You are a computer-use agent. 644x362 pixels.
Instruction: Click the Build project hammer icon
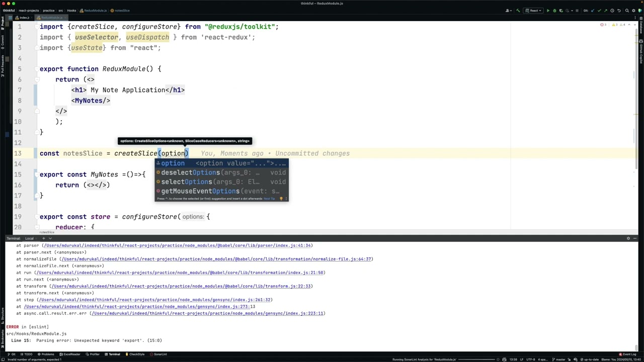[x=518, y=11]
